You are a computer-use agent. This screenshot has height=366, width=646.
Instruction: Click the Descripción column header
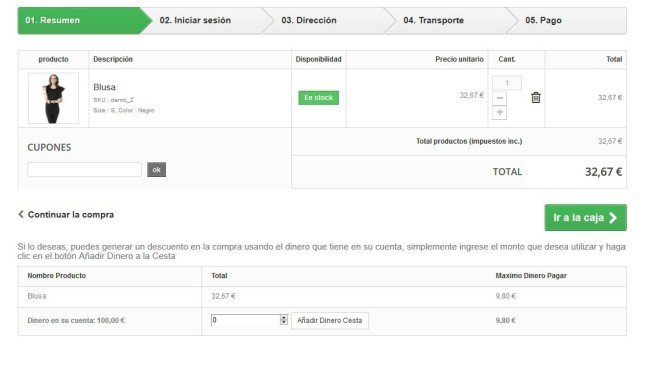pos(113,59)
